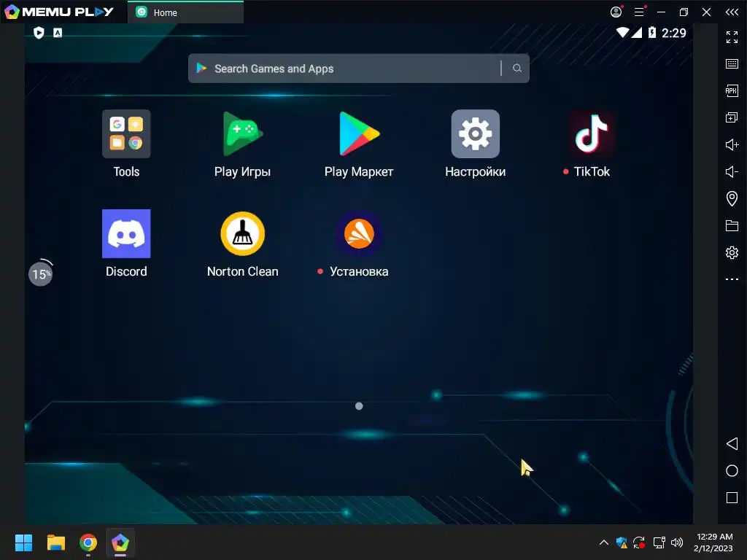Open the taskbar clock and date

click(713, 542)
